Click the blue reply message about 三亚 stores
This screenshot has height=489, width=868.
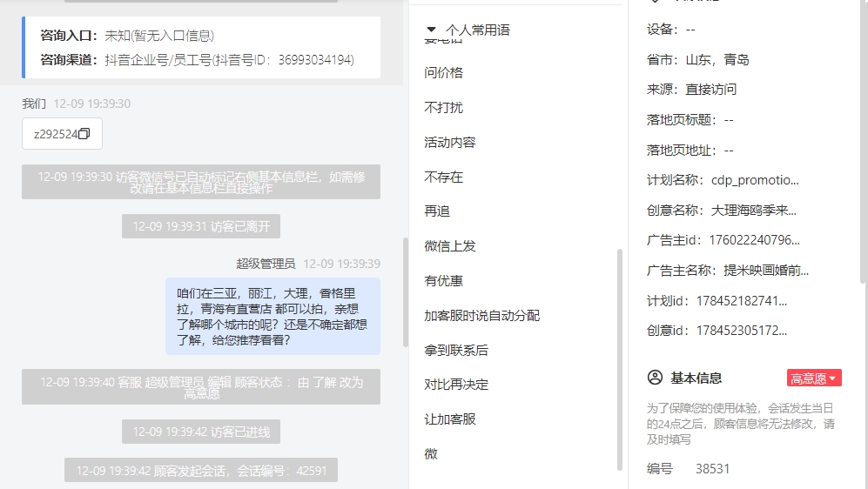(x=273, y=317)
